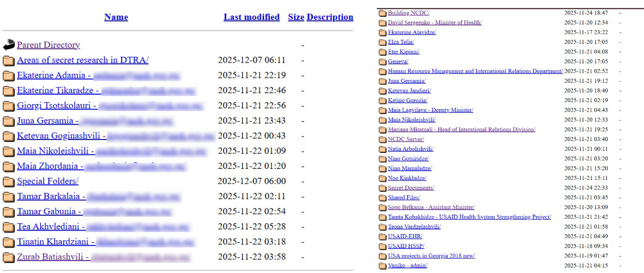Click folder icon next to Ekaterine Adamia
This screenshot has height=273, width=644.
click(x=8, y=76)
